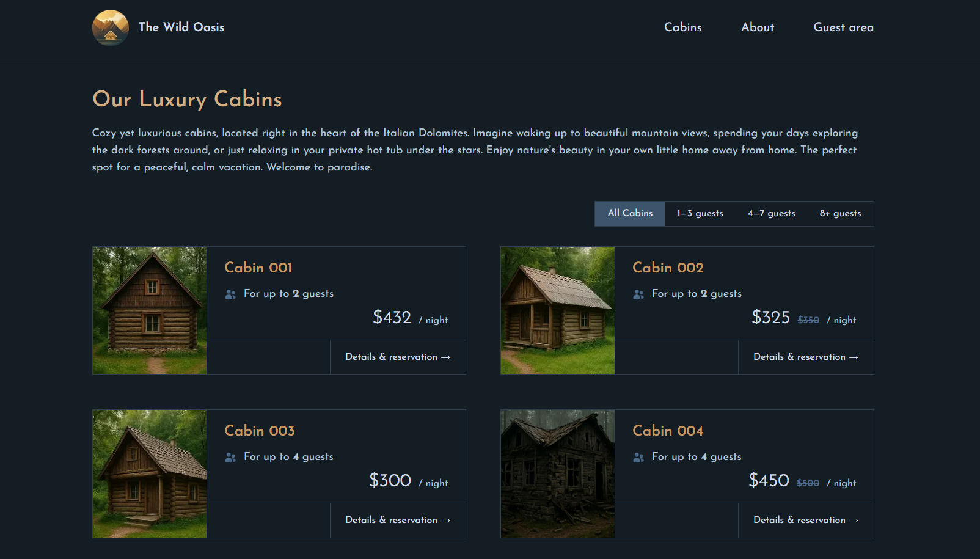This screenshot has height=559, width=980.
Task: Click the dilapidated Cabin 004 photo
Action: coord(558,474)
